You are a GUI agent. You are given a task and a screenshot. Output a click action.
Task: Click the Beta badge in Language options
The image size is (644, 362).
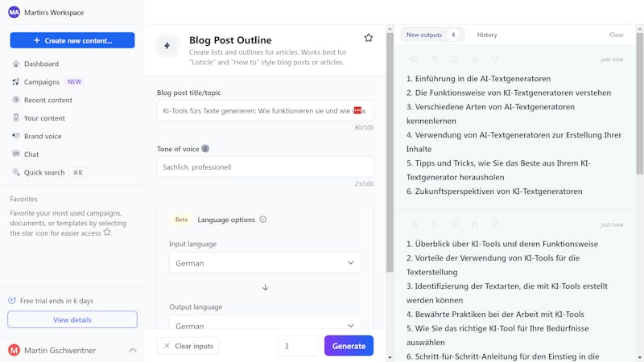point(181,219)
